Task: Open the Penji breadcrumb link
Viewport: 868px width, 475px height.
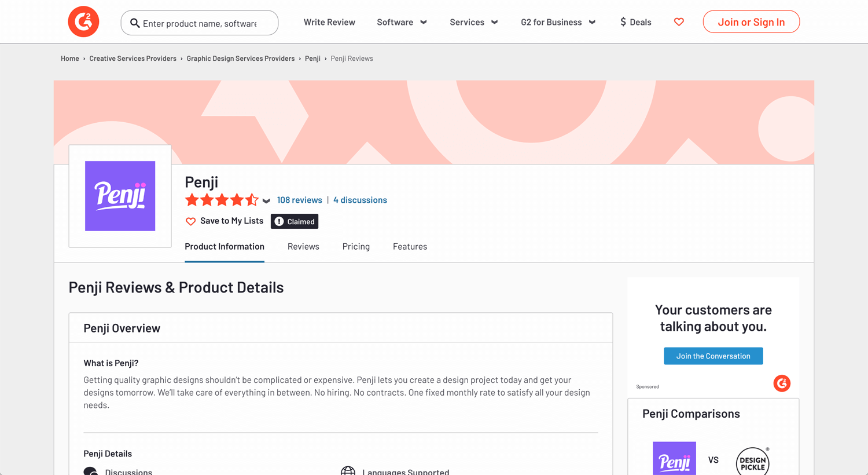Action: (x=312, y=59)
